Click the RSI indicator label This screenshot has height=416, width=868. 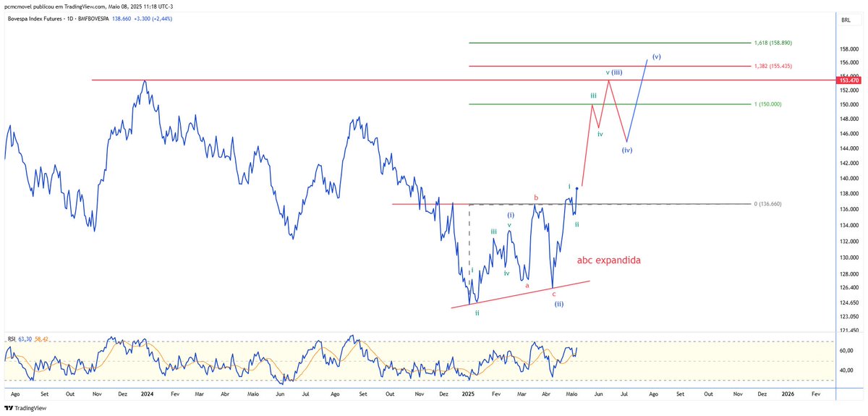11,338
